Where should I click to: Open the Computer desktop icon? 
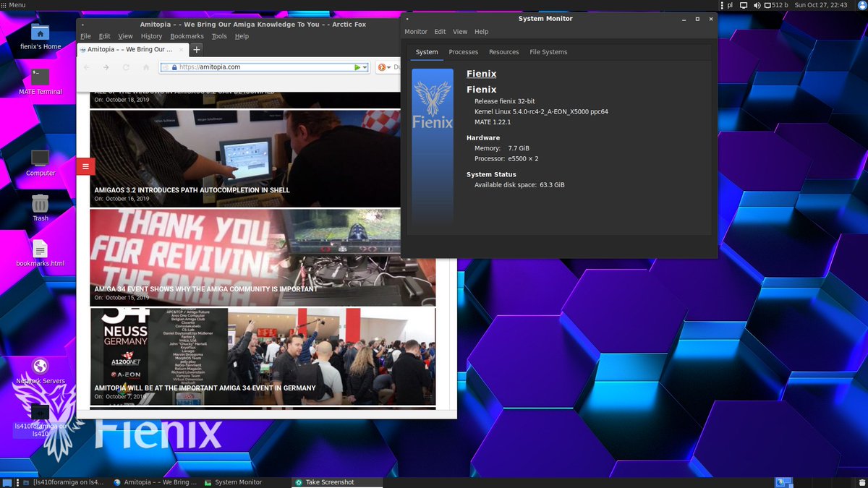[41, 163]
